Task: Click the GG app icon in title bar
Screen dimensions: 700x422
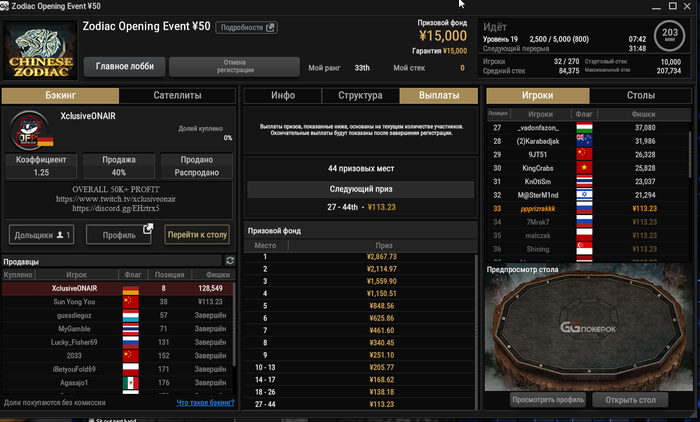Action: pos(4,6)
